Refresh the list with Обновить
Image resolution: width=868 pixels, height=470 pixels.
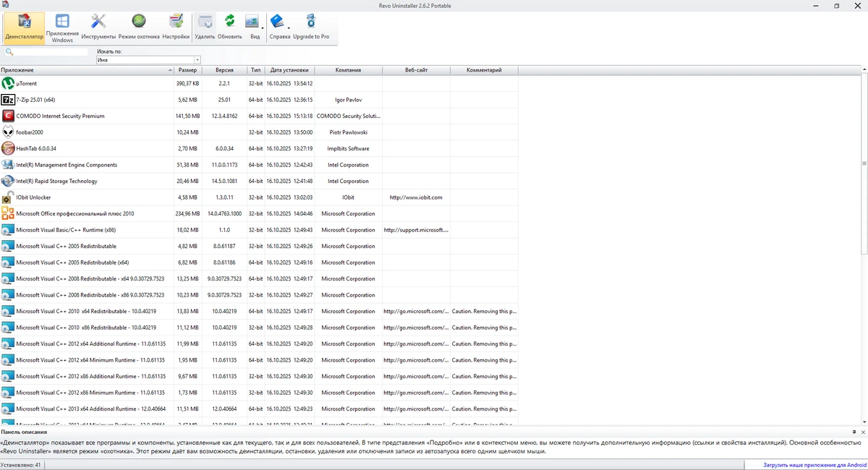(229, 27)
